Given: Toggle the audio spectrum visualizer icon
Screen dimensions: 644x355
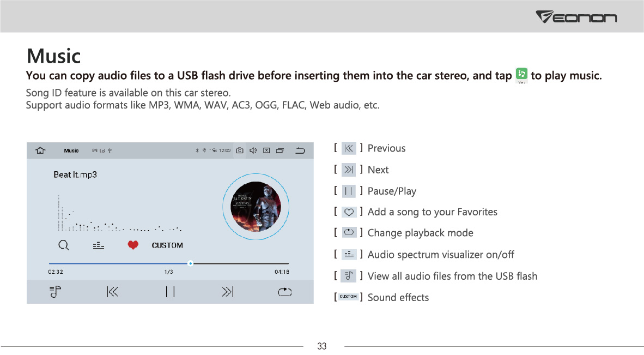Looking at the screenshot, I should tap(98, 246).
